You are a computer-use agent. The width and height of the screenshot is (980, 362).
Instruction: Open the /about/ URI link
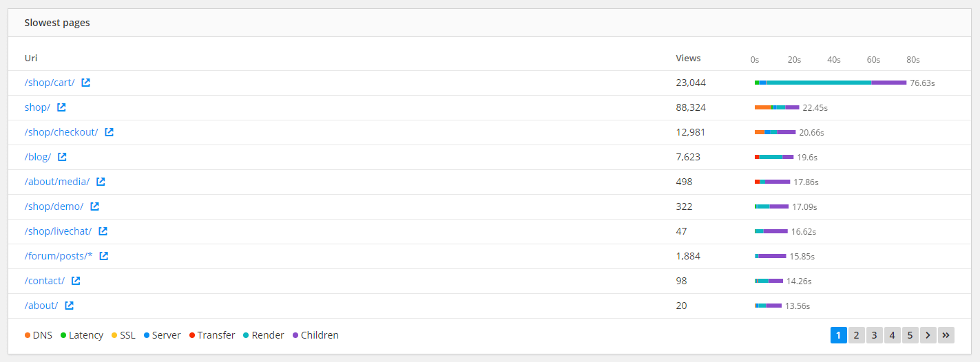41,306
